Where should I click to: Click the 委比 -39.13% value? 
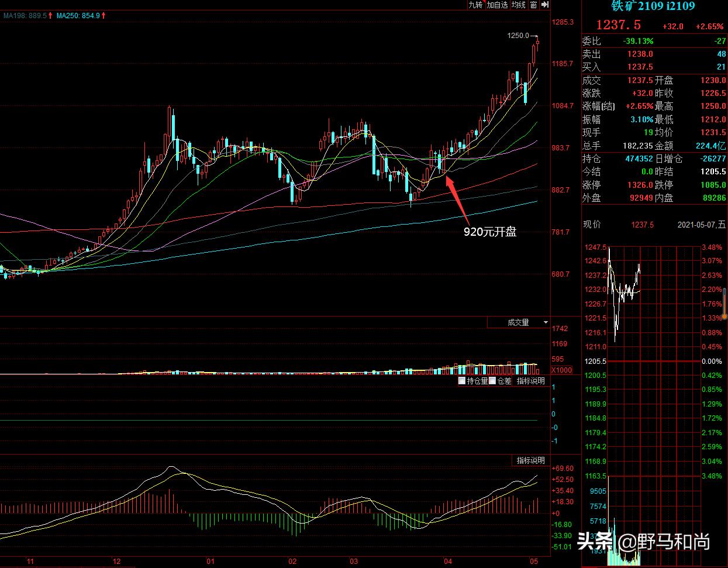(x=638, y=41)
